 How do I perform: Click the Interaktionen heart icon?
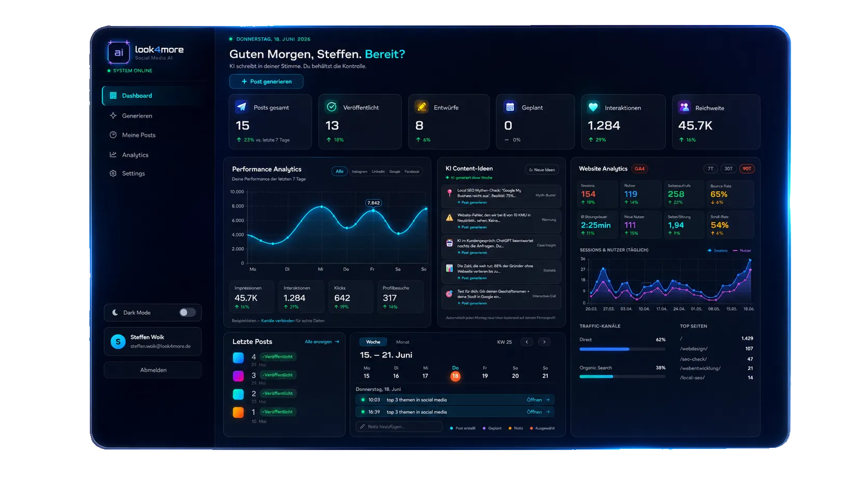click(x=593, y=107)
